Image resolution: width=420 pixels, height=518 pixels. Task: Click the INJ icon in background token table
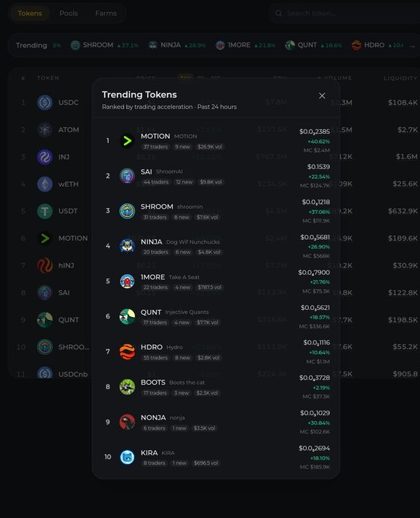[45, 157]
